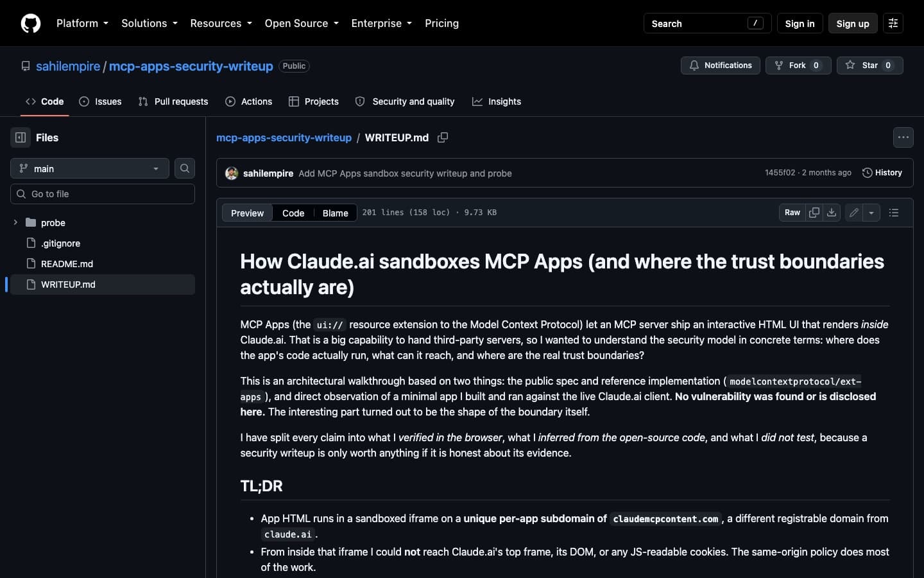Open GitHub homepage via Octocat logo
924x578 pixels.
point(31,23)
